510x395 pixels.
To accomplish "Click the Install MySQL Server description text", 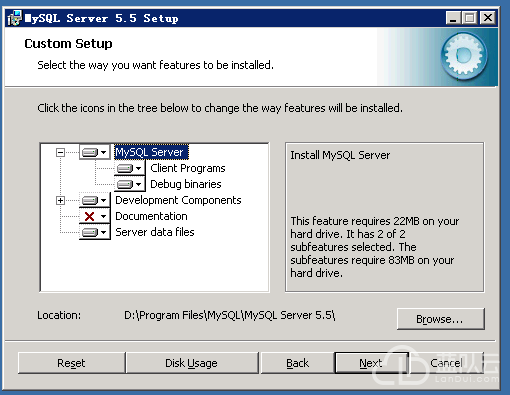I will point(340,155).
